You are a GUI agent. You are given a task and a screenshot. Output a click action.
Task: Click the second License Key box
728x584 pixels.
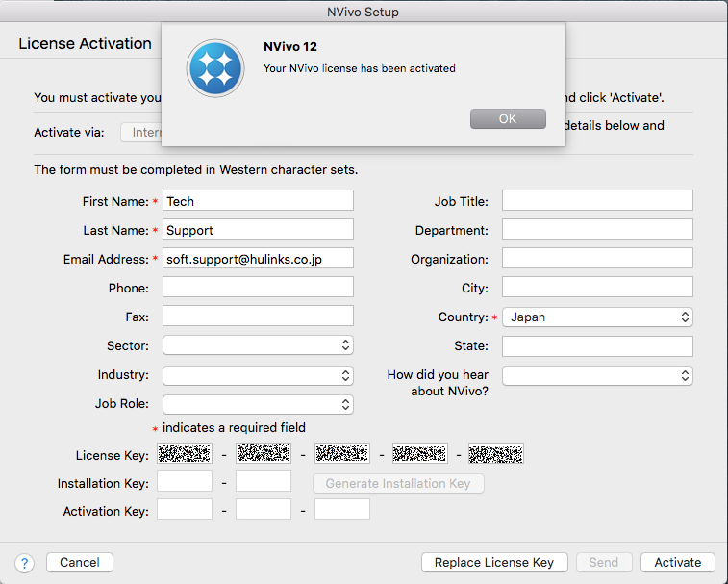tap(264, 453)
